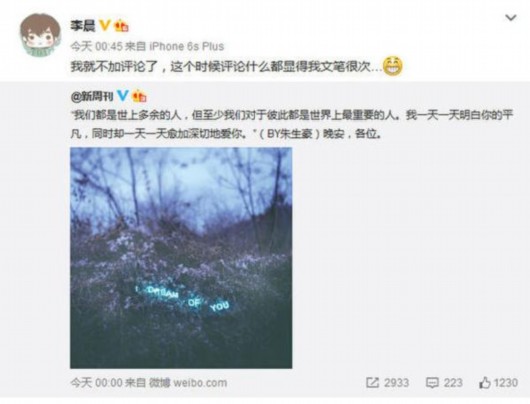This screenshot has width=530, height=404.
Task: Click the repost icon showing 2933
Action: [372, 383]
